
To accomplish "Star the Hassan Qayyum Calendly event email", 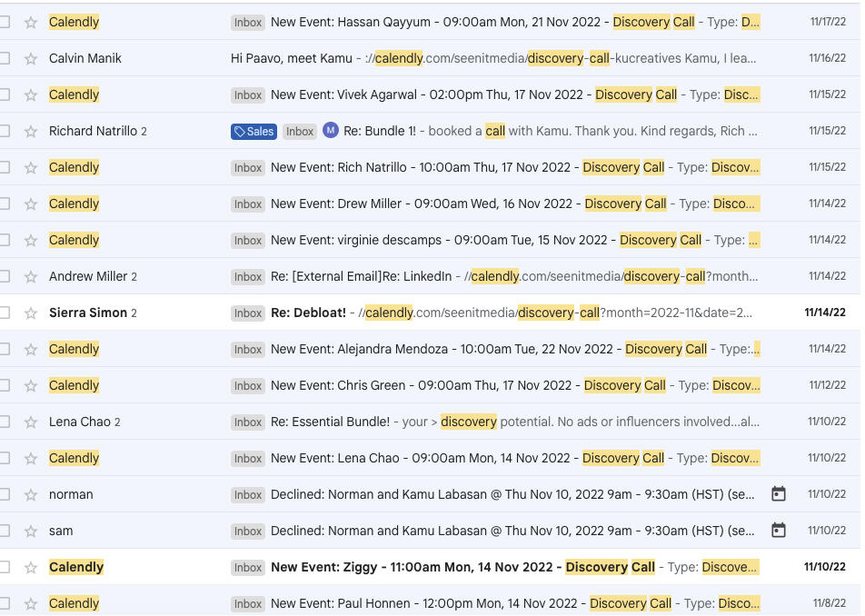I will click(31, 23).
